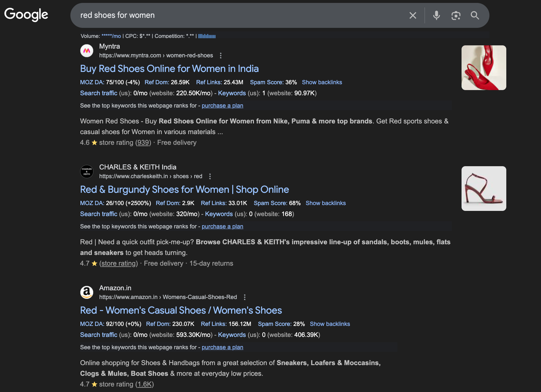Viewport: 541px width, 392px height.
Task: Click 'Ref Links' label in Charles & Keith result
Action: (214, 203)
